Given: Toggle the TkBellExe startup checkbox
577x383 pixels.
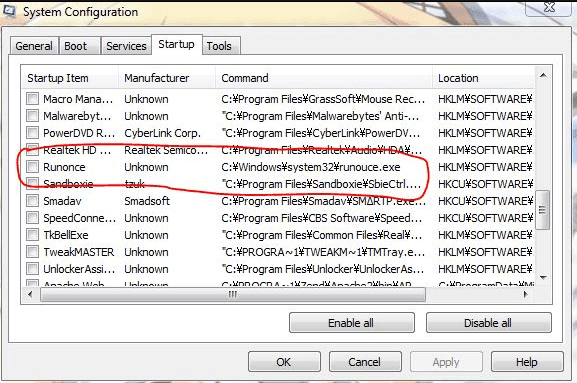Looking at the screenshot, I should click(x=32, y=234).
